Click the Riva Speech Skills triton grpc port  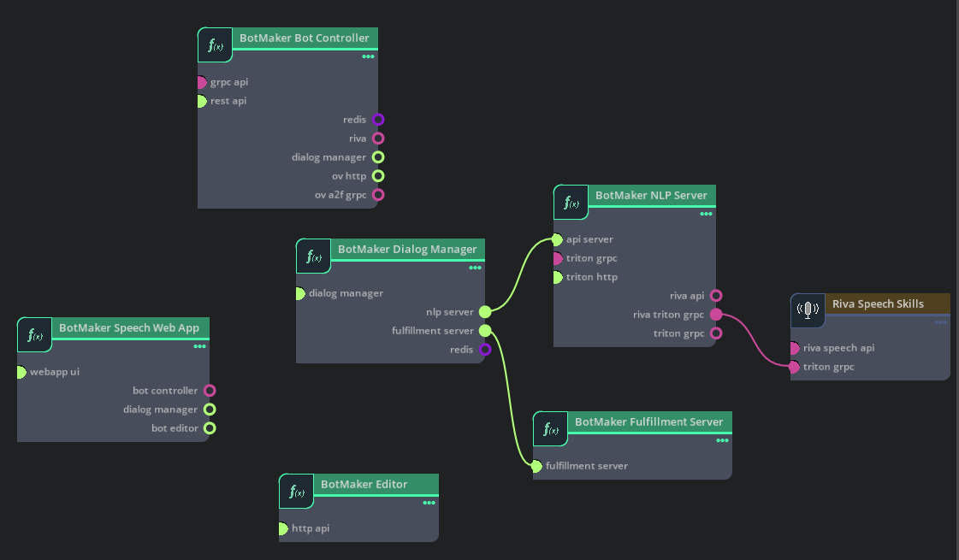pos(795,367)
